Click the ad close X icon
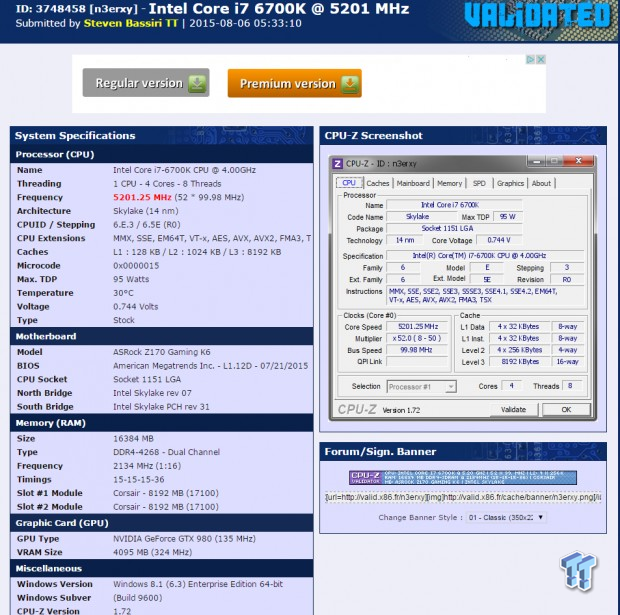This screenshot has width=620, height=615. [x=541, y=59]
